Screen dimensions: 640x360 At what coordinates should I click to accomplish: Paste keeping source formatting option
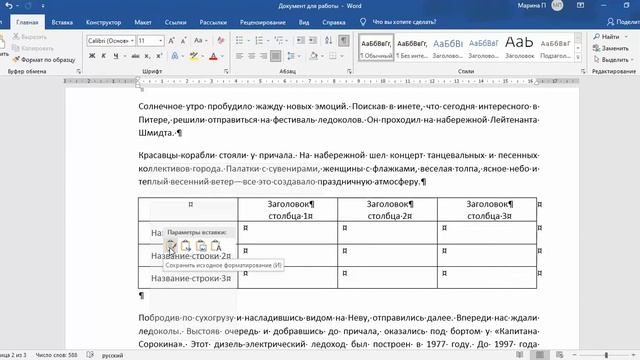click(x=171, y=246)
